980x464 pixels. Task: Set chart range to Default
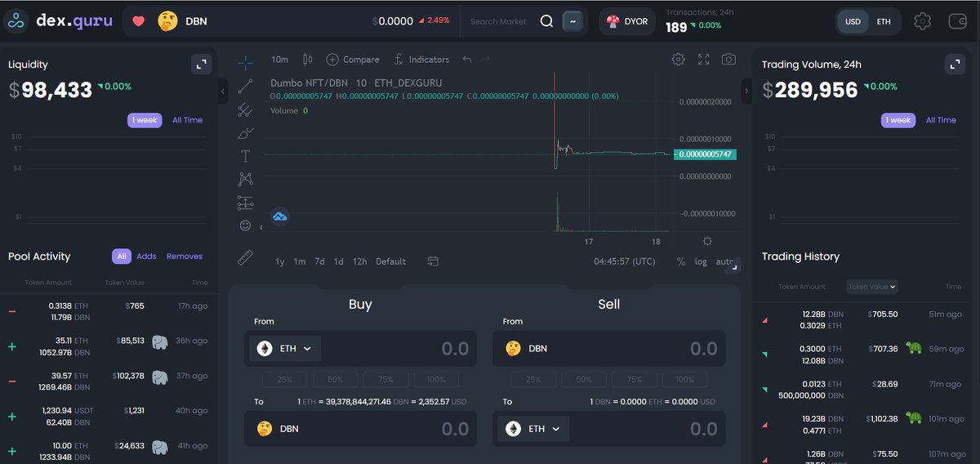[x=390, y=261]
